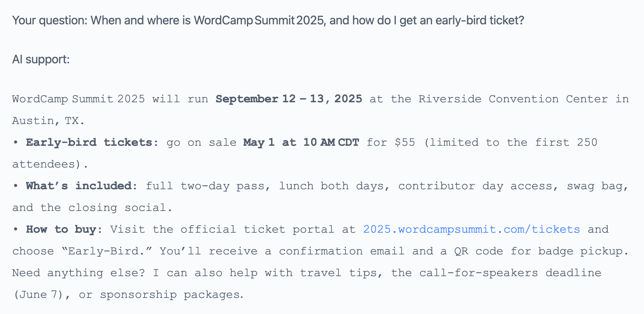
Task: Click the bold September 12 – 13, 2025 date
Action: tap(289, 99)
